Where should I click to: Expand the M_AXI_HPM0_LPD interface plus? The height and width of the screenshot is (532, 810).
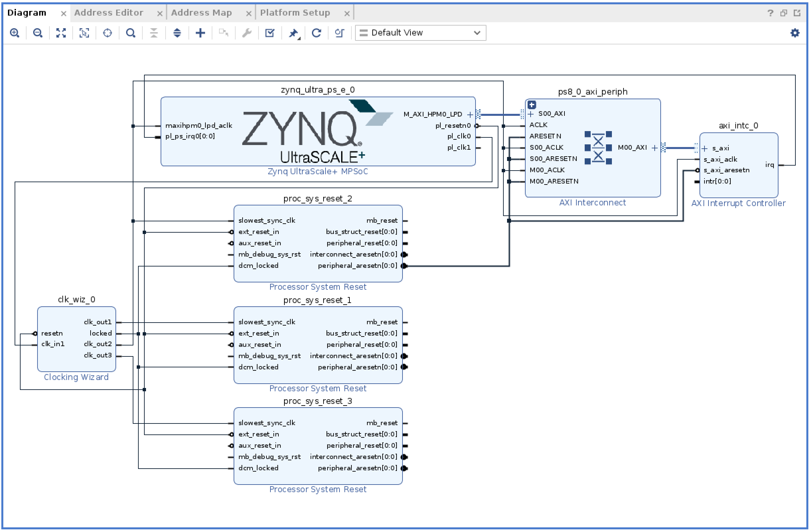pos(470,114)
